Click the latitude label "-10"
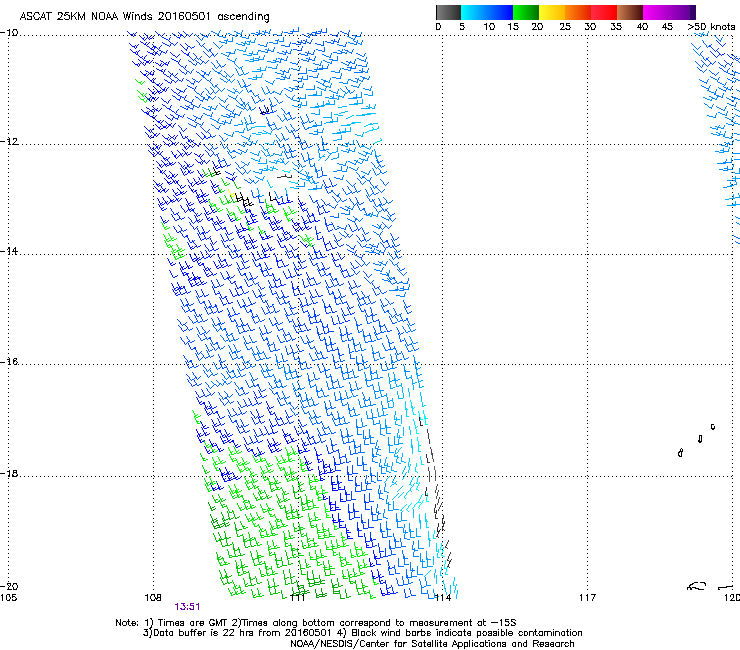740x650 pixels. point(9,33)
